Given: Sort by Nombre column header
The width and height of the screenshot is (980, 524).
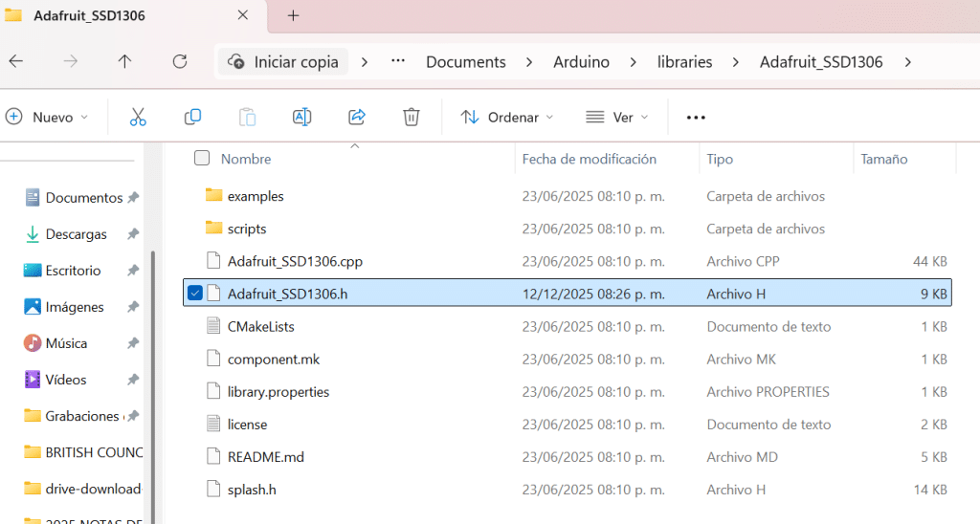Looking at the screenshot, I should click(246, 159).
